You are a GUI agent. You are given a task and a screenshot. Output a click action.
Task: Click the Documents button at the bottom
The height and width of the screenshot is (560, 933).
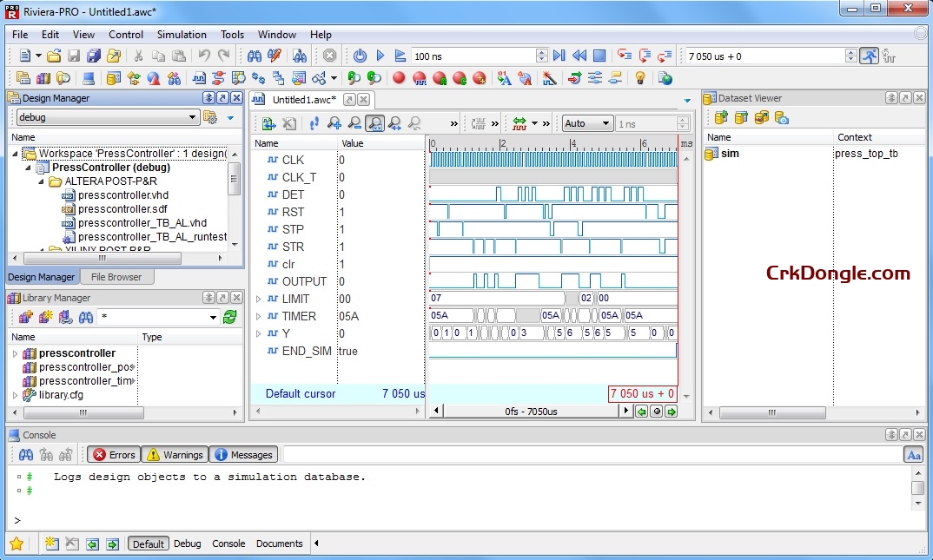point(279,544)
